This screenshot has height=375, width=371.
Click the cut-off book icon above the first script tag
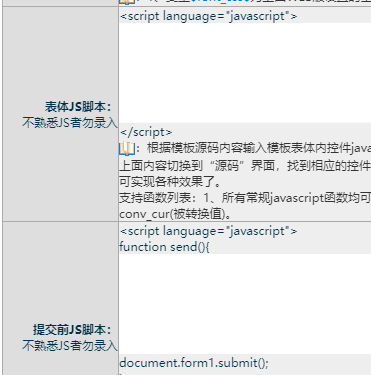tap(127, 2)
